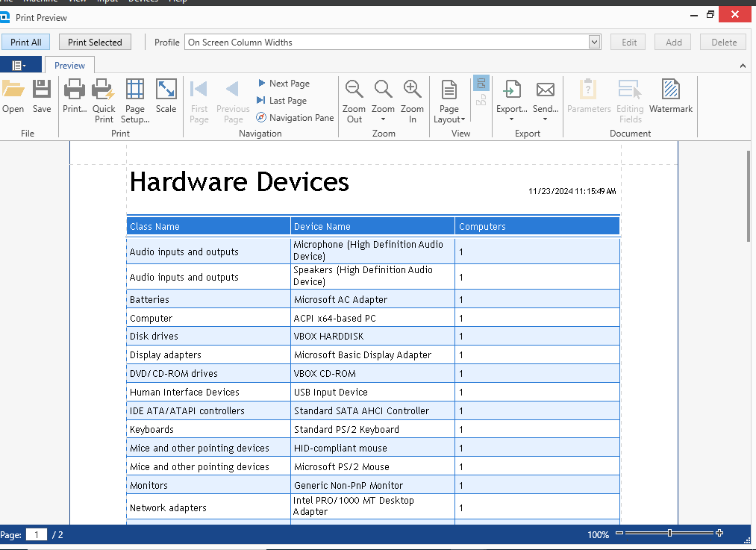Click the 'Network adapters' cell
Viewport: 756px width, 550px height.
coord(208,507)
